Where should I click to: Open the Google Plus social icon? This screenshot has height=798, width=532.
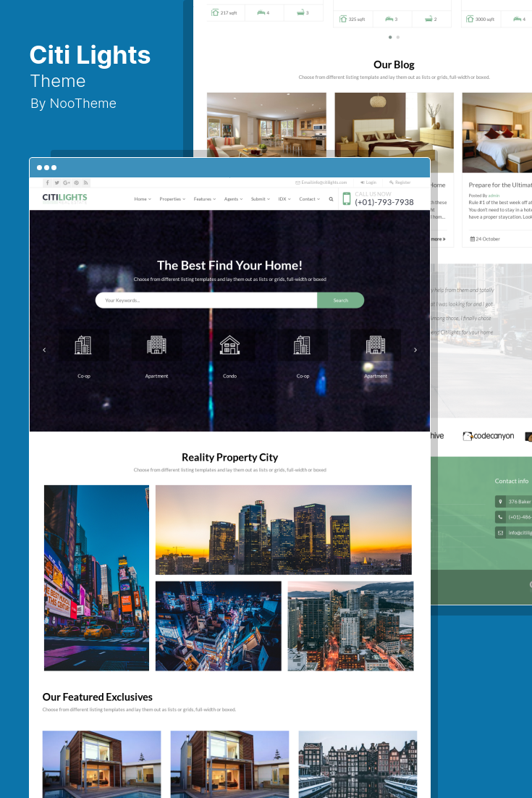pyautogui.click(x=67, y=182)
